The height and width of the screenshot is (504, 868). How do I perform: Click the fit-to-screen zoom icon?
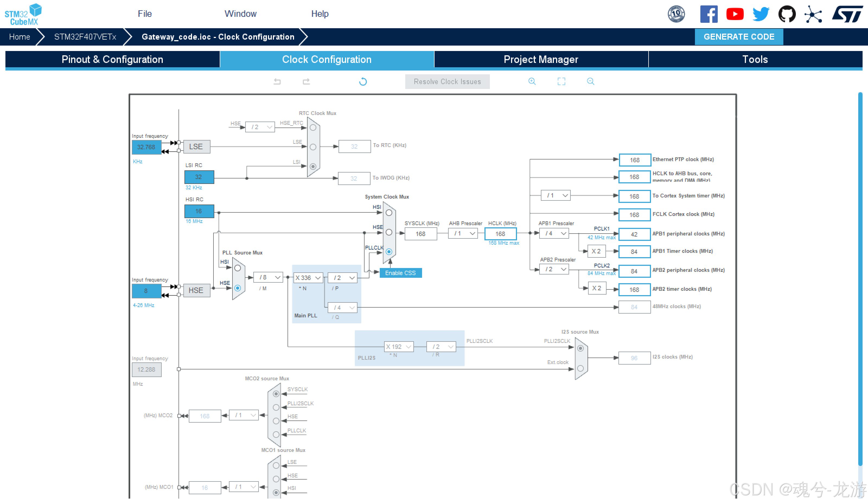click(561, 81)
